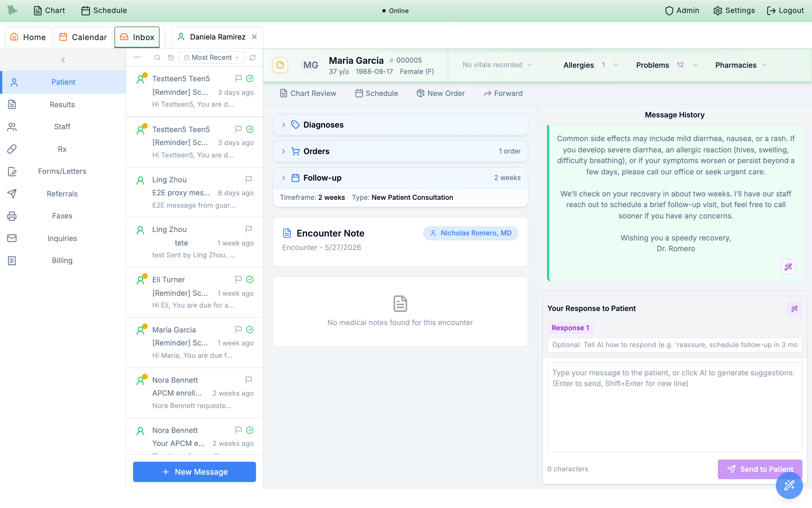This screenshot has width=812, height=508.
Task: Click the AI wand in message history
Action: (x=788, y=267)
